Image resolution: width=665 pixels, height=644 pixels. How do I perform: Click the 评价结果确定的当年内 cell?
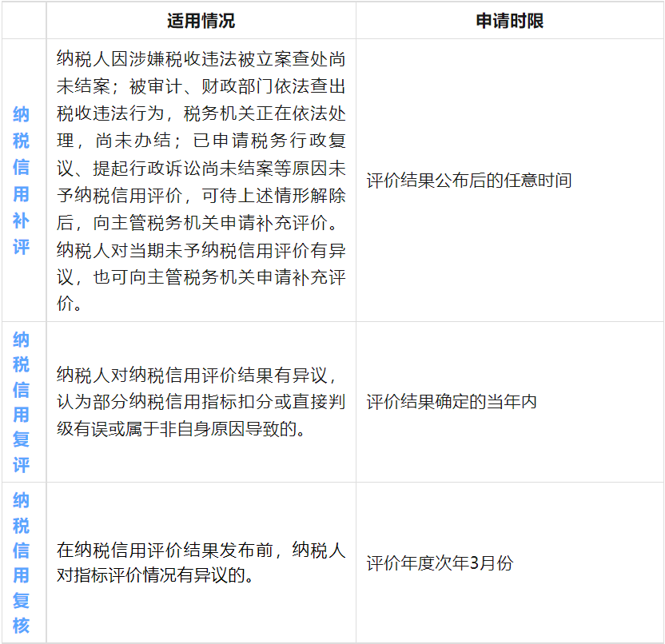tap(452, 401)
